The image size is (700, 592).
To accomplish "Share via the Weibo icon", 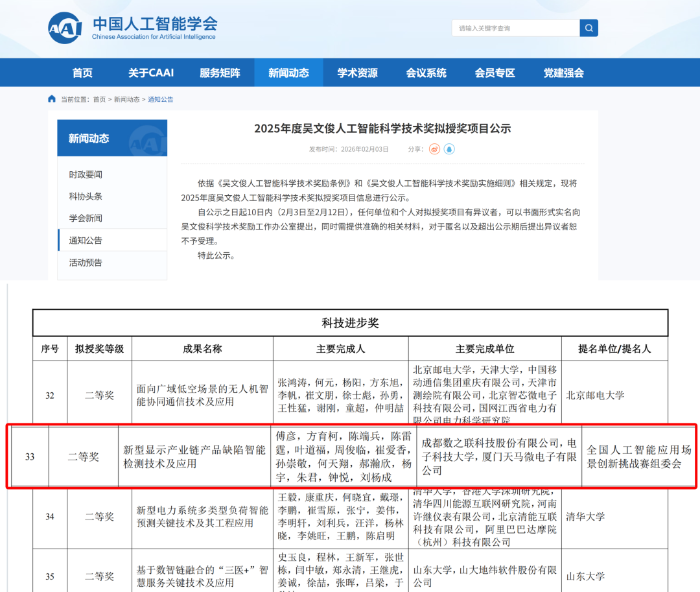I will pos(434,149).
